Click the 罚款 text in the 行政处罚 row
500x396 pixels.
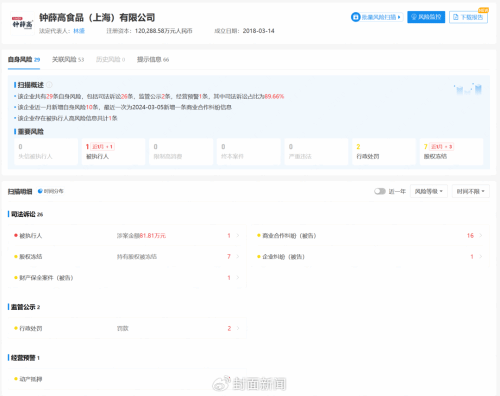coord(123,328)
